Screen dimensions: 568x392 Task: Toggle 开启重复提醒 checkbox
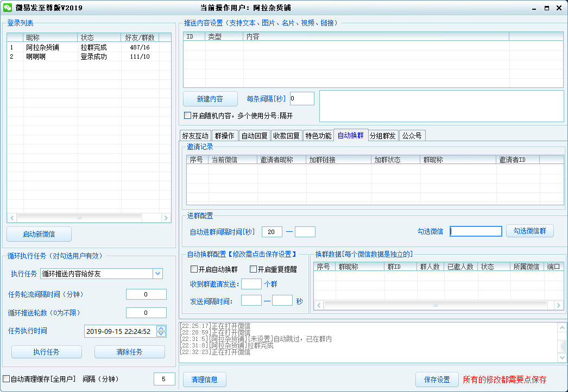click(253, 269)
